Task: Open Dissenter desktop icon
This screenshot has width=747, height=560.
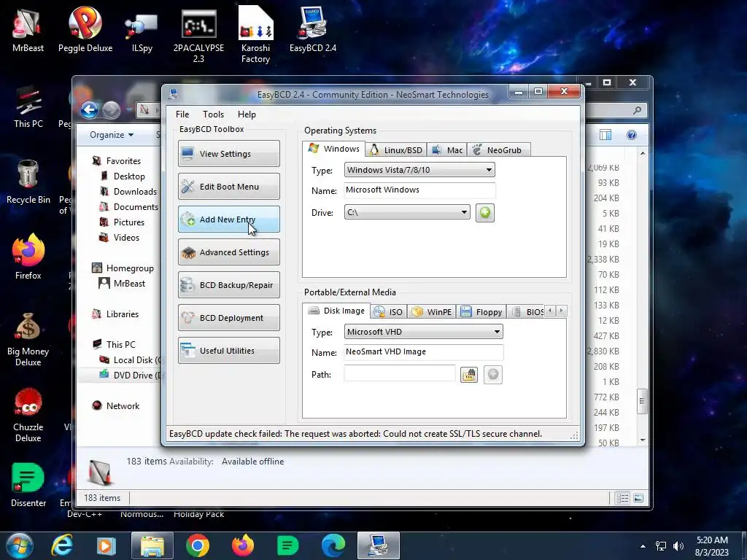Action: click(28, 485)
